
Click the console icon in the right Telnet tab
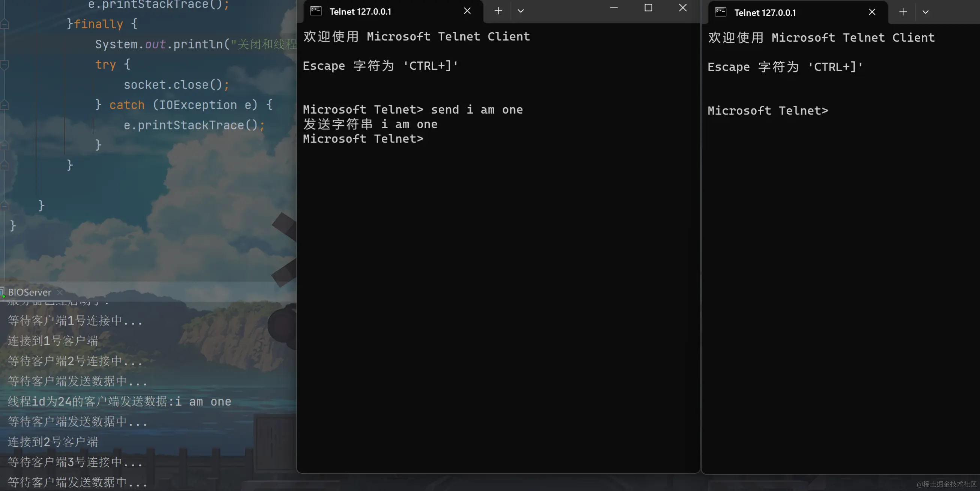tap(721, 12)
